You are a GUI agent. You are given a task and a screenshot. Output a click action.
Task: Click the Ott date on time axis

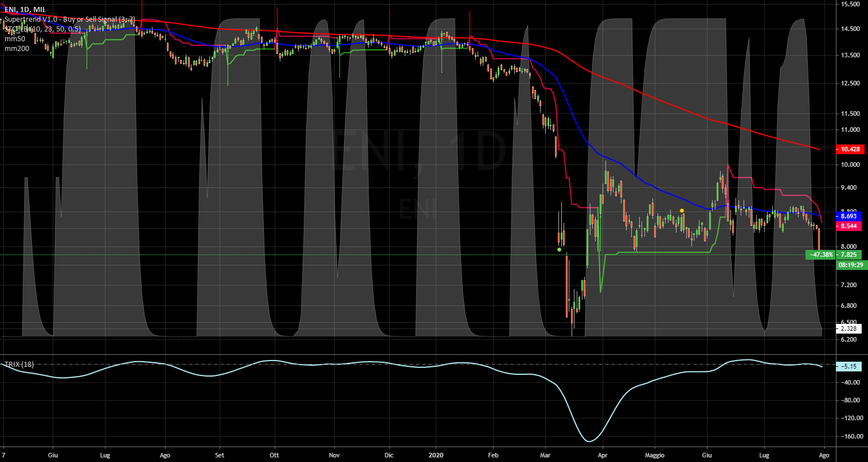pos(274,455)
